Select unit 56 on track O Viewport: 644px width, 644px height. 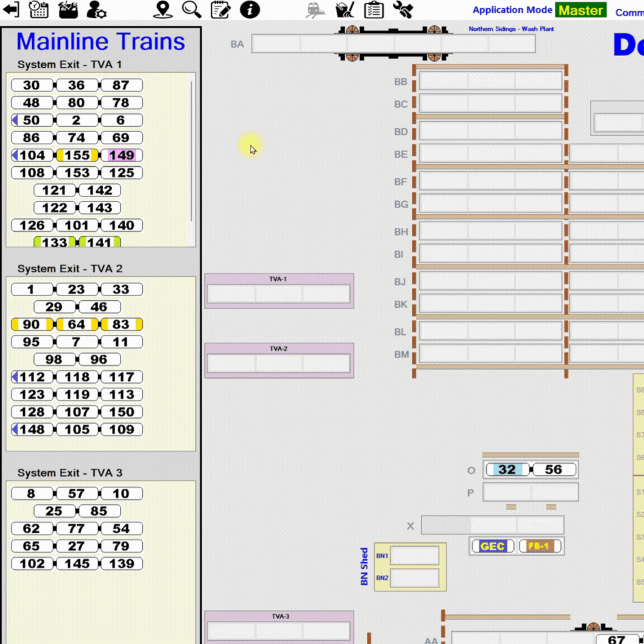click(554, 469)
